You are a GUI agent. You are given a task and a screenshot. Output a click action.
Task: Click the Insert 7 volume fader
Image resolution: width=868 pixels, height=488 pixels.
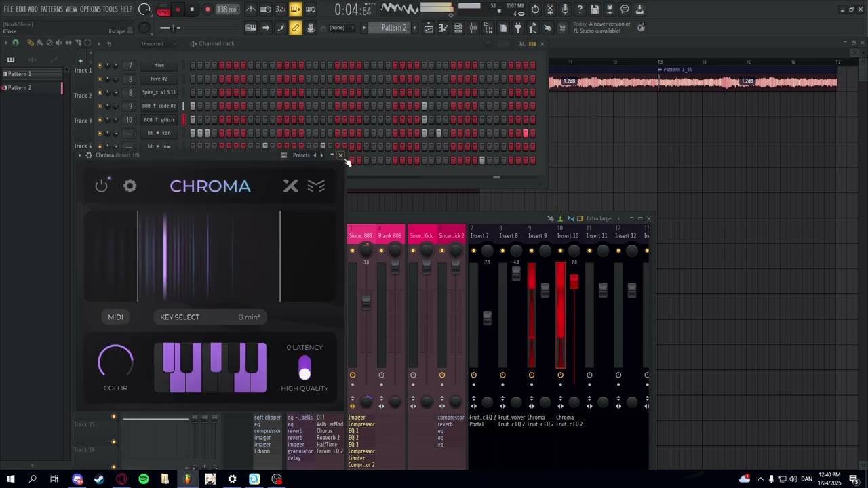coord(488,317)
